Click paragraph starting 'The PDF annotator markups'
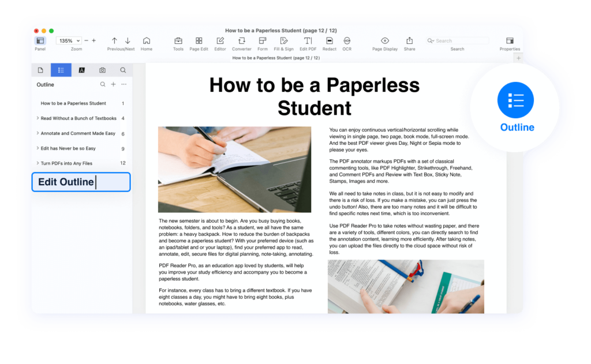This screenshot has width=591, height=364. click(x=401, y=171)
